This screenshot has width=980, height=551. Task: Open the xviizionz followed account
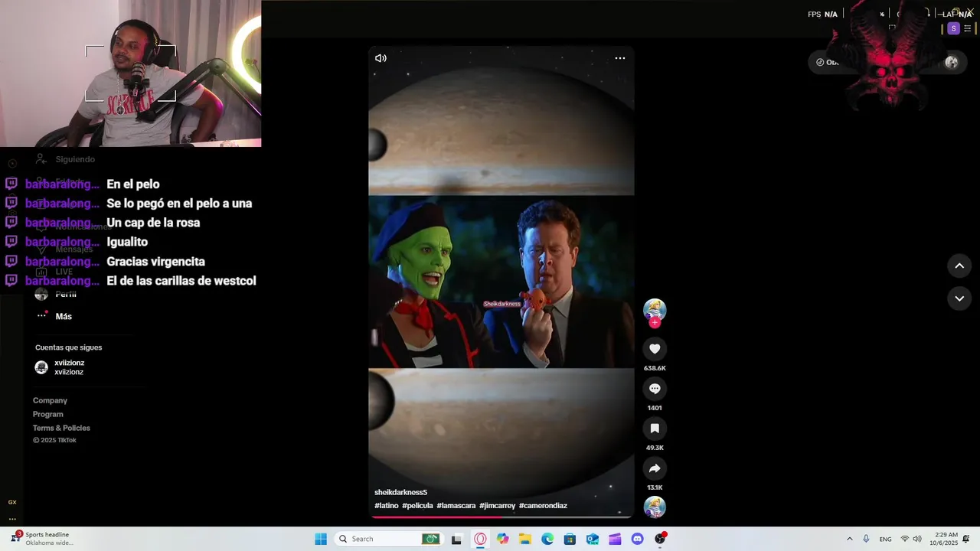click(60, 367)
